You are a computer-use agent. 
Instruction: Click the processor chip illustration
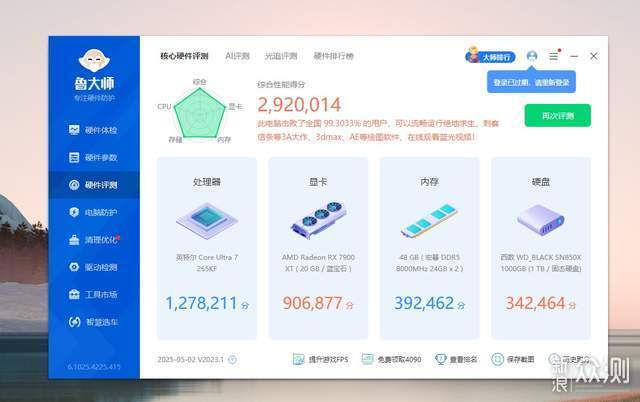pos(207,220)
